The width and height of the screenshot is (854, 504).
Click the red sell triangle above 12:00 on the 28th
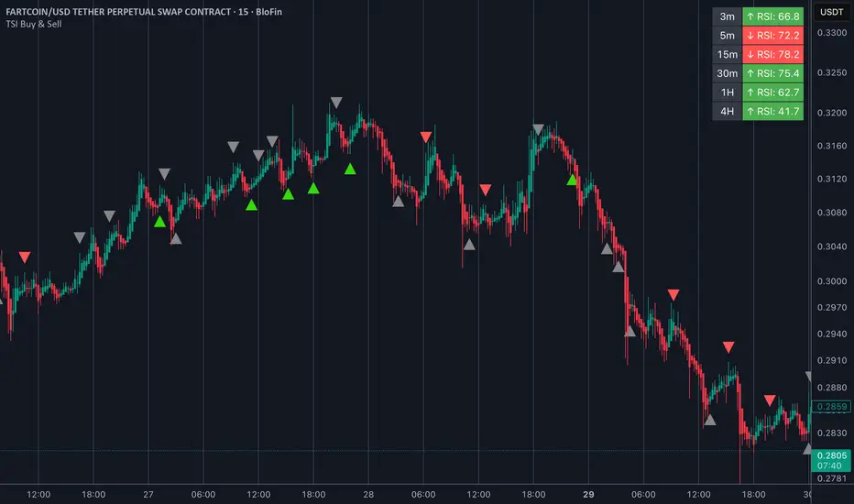tap(486, 190)
